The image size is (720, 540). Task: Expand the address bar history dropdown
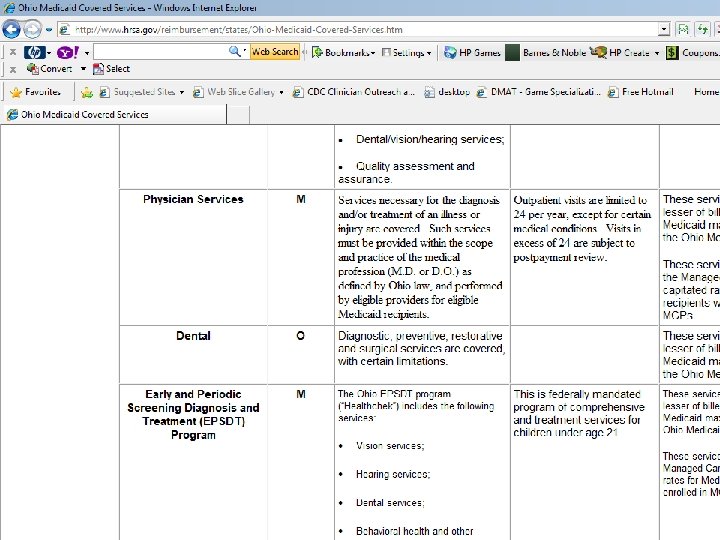tap(664, 30)
